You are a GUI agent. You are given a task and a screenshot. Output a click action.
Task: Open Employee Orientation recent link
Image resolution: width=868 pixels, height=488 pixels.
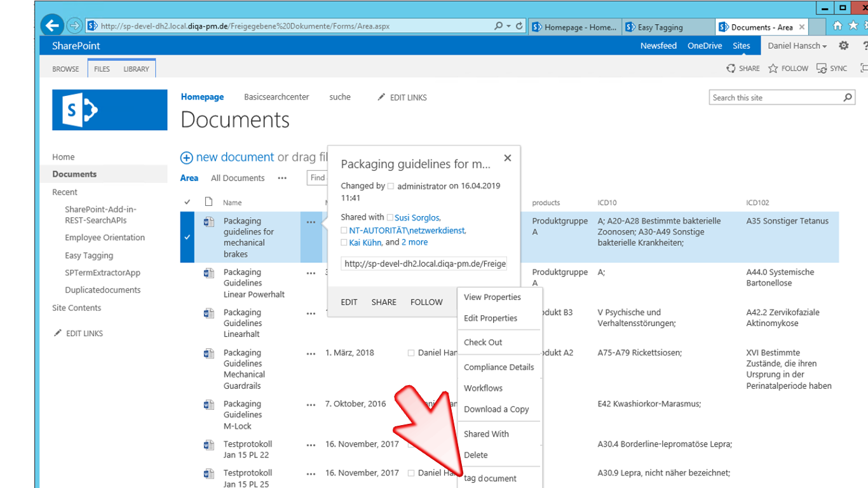105,238
